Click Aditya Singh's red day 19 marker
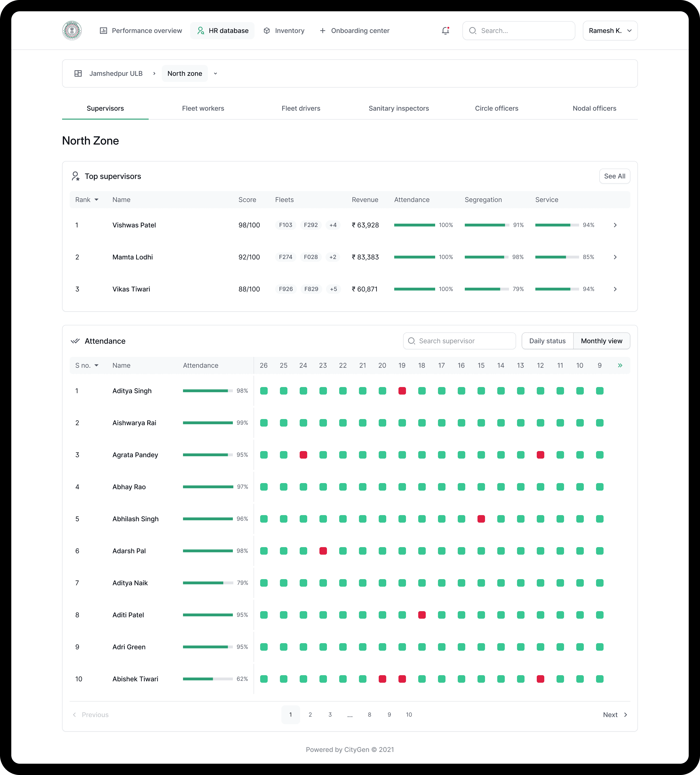Image resolution: width=700 pixels, height=775 pixels. [402, 391]
